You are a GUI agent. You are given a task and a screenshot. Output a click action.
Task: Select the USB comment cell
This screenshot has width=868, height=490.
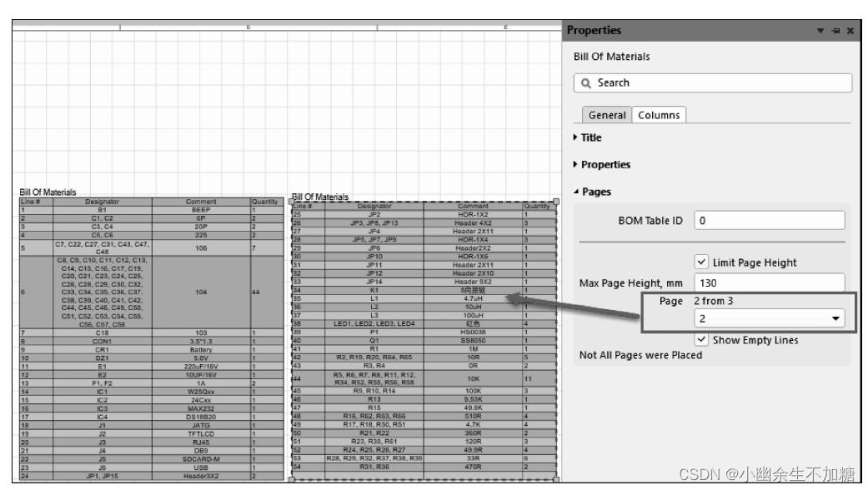tap(201, 467)
